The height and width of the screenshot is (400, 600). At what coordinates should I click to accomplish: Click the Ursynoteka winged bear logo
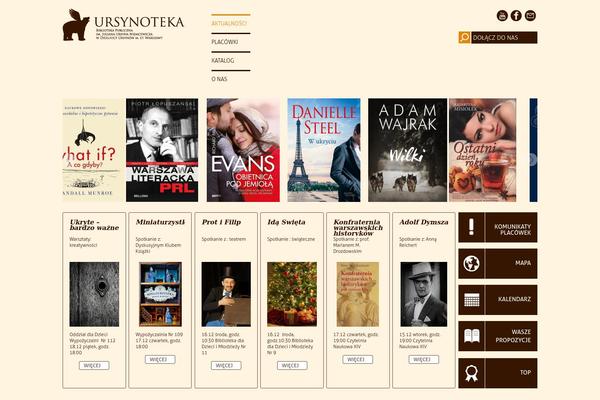click(76, 25)
